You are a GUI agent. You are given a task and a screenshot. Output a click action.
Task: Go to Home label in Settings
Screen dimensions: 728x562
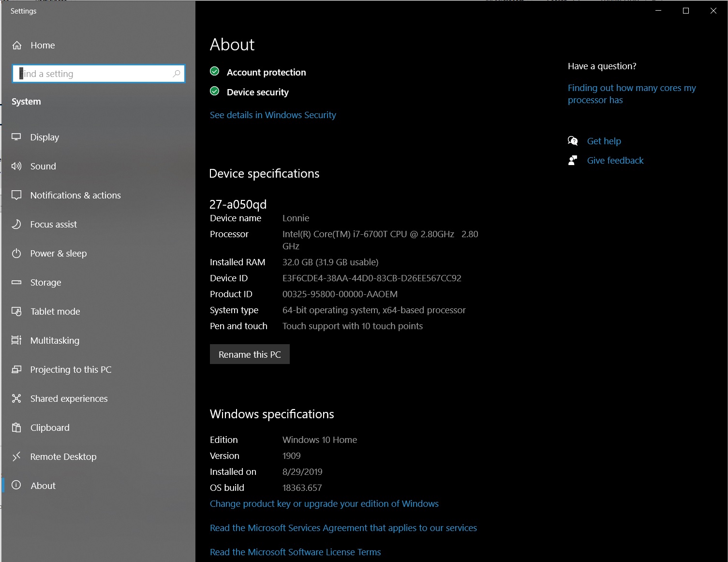(x=43, y=45)
